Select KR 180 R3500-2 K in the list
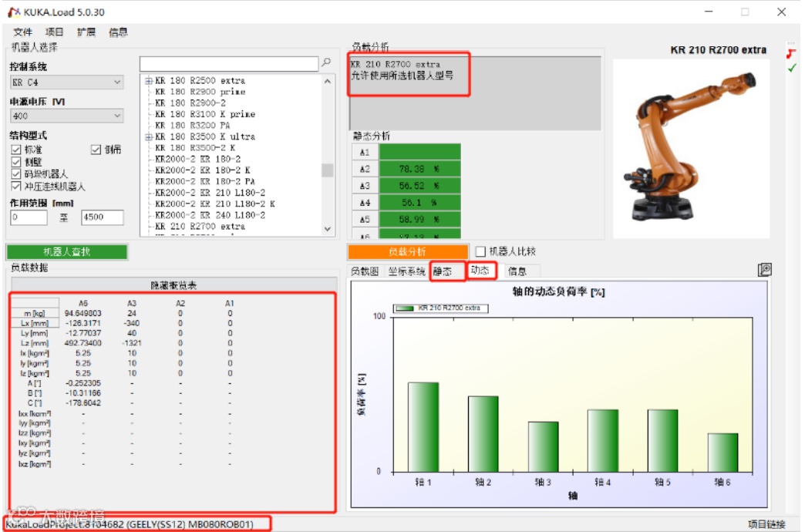The height and width of the screenshot is (532, 805). click(x=195, y=148)
